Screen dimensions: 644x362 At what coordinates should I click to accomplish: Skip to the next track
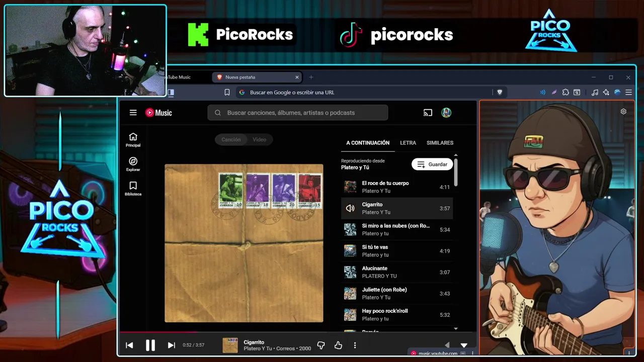point(171,345)
